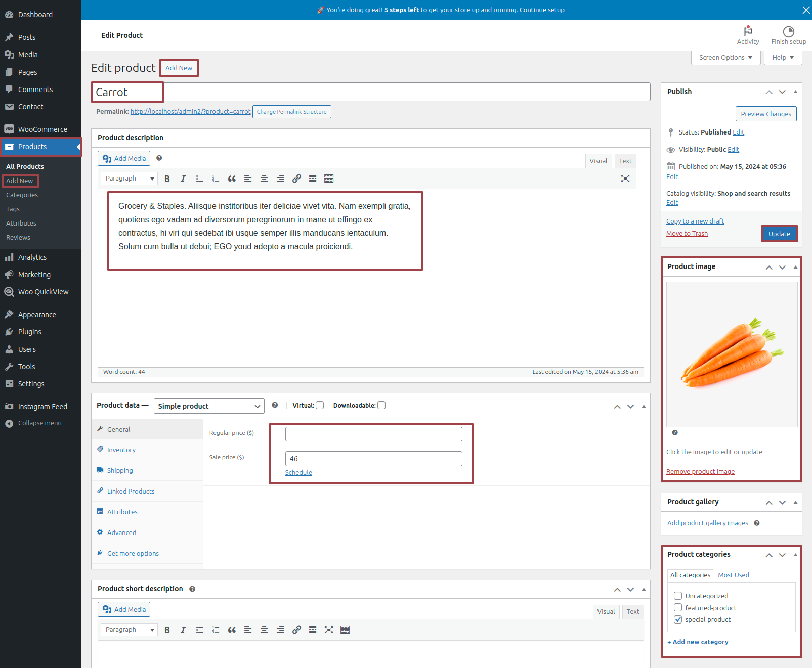This screenshot has height=668, width=812.
Task: Open the Simple product type dropdown
Action: point(209,406)
